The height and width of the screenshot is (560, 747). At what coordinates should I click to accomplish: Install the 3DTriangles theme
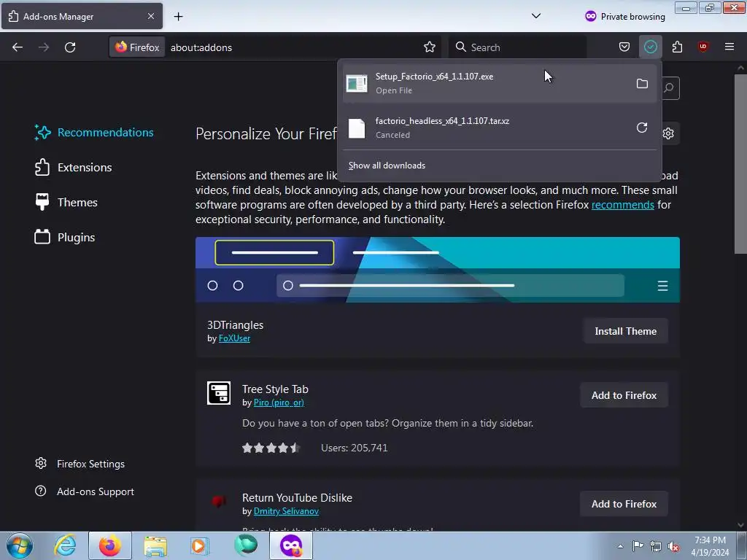625,331
